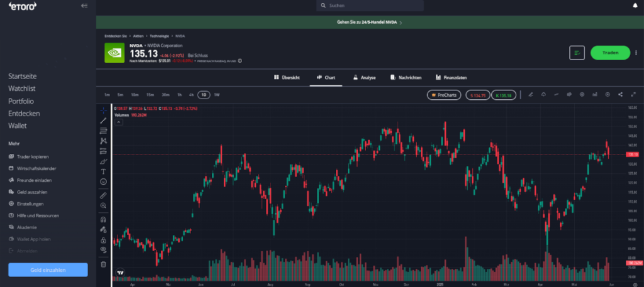Select the 1W timeframe
This screenshot has height=287, width=644.
[217, 95]
